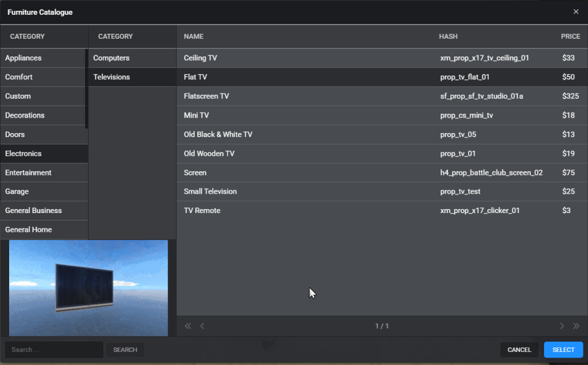588x365 pixels.
Task: Go to the previous page of results
Action: pos(202,326)
